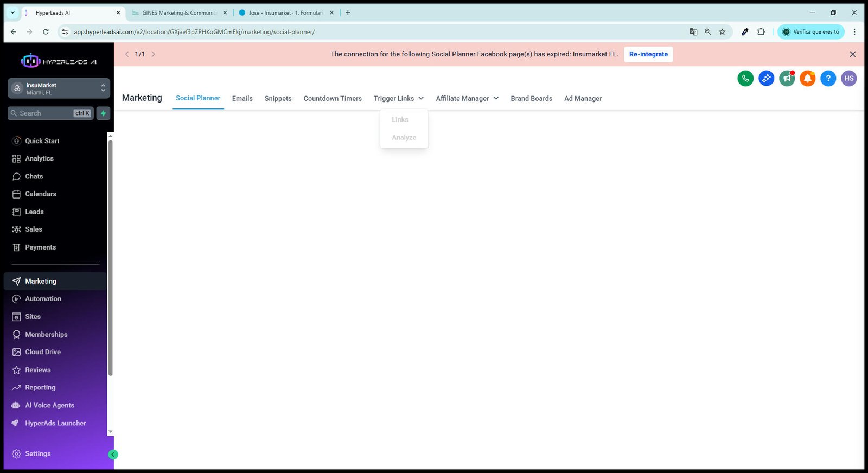This screenshot has height=473, width=868.
Task: Expand the Affiliate Manager dropdown
Action: 467,99
